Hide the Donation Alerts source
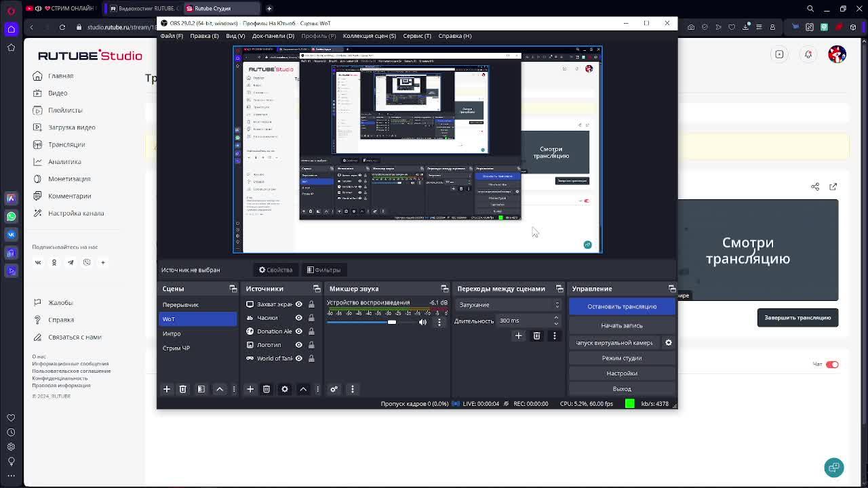 coord(298,331)
